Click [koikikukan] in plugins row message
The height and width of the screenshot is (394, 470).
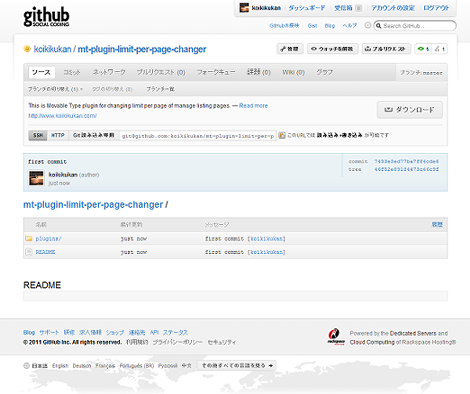266,239
